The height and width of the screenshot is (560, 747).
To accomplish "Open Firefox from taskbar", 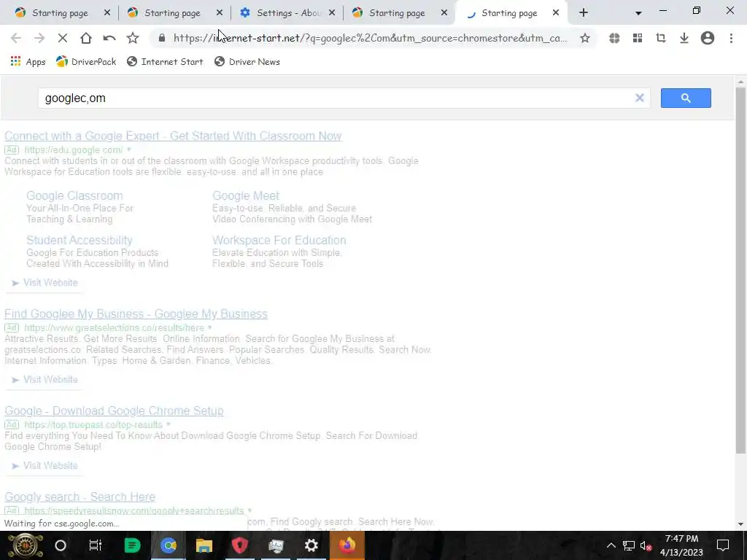I will (x=347, y=545).
